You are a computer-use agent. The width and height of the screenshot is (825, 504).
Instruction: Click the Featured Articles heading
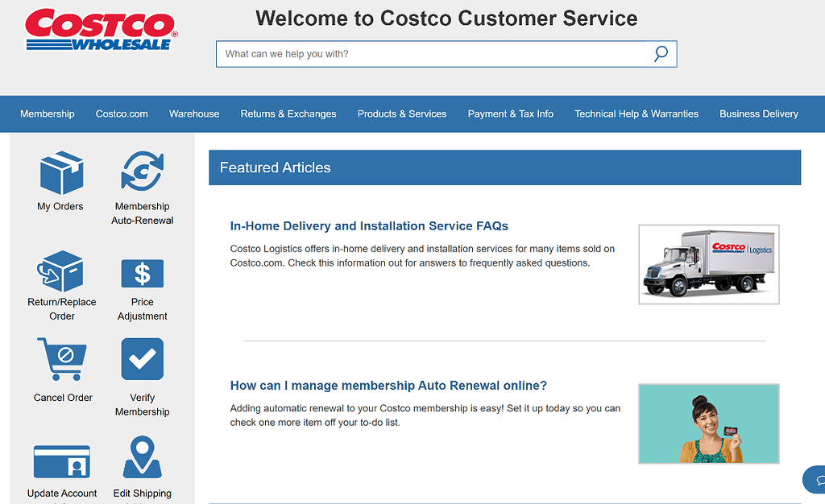[x=276, y=167]
